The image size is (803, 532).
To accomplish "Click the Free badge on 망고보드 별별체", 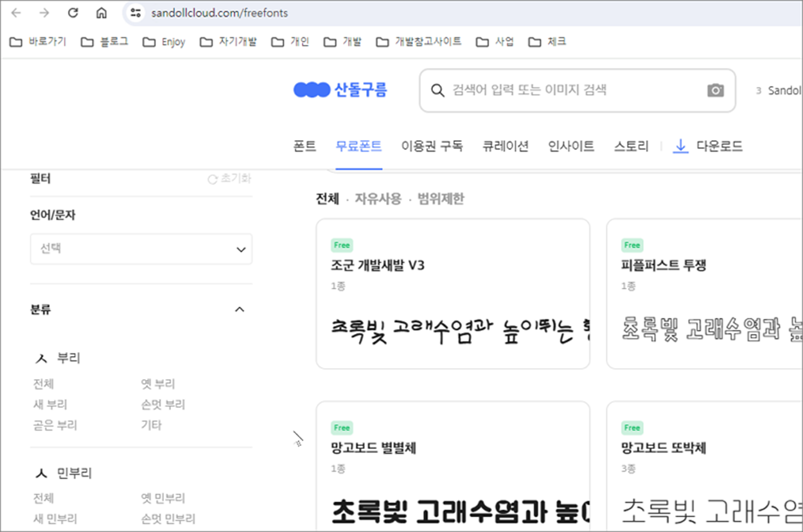I will coord(342,427).
